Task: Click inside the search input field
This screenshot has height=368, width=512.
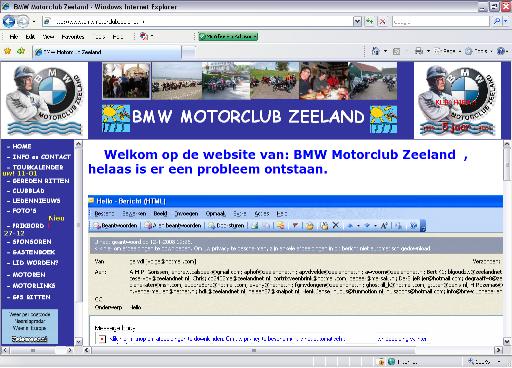Action: [x=441, y=22]
